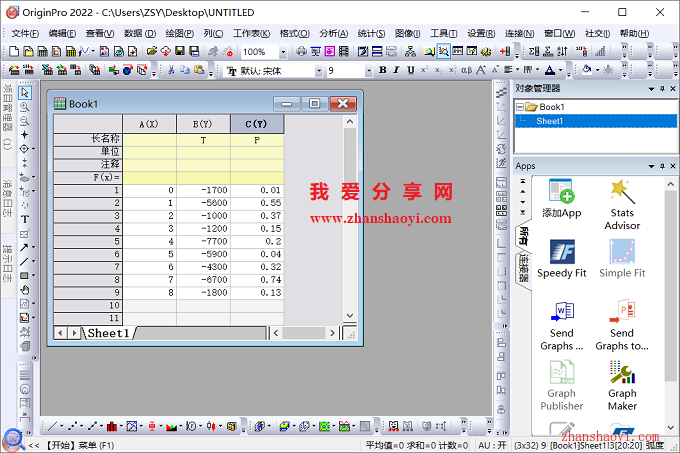Launch the Graph Maker app
This screenshot has width=680, height=453.
point(622,386)
